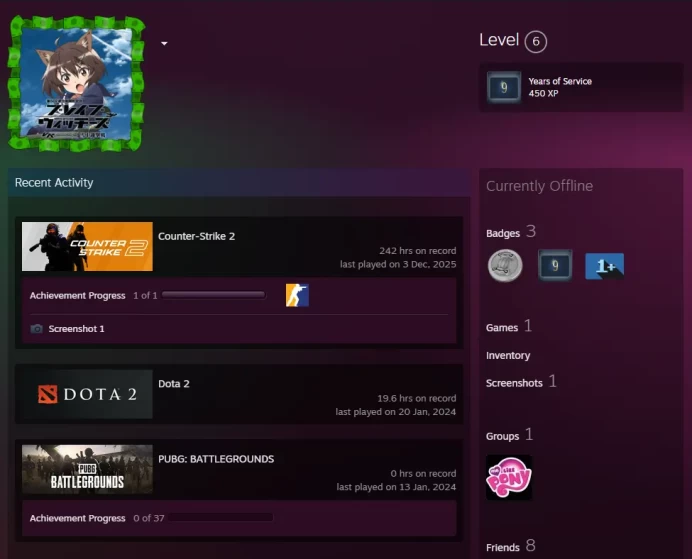Click the Counter-Strike 2 achievement progress bar
Viewport: 692px width, 559px height.
(x=214, y=295)
